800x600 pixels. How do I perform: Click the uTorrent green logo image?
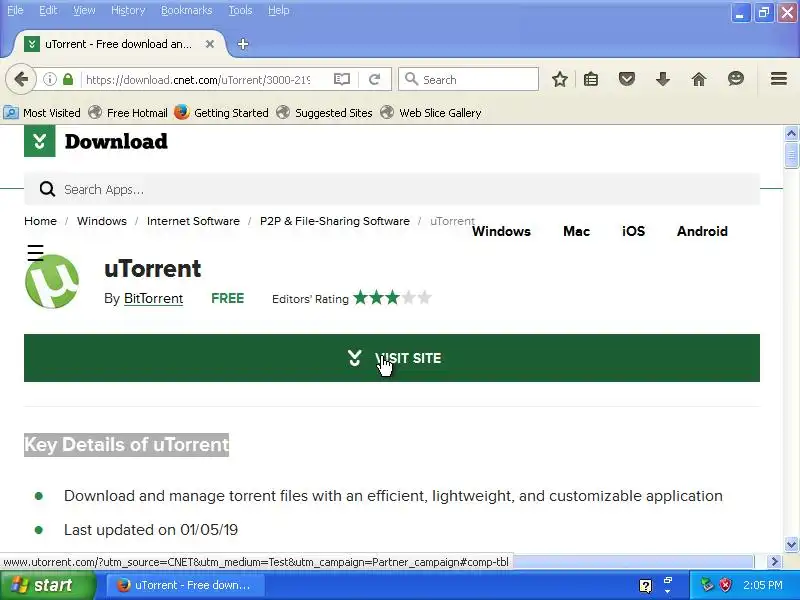pyautogui.click(x=52, y=281)
